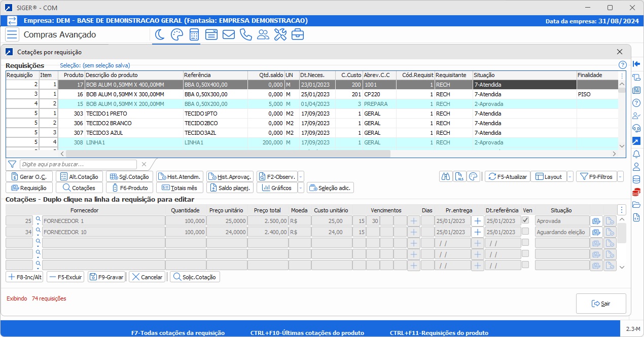
Task: Open the color palette icon near F5-Atualizar
Action: point(473,177)
